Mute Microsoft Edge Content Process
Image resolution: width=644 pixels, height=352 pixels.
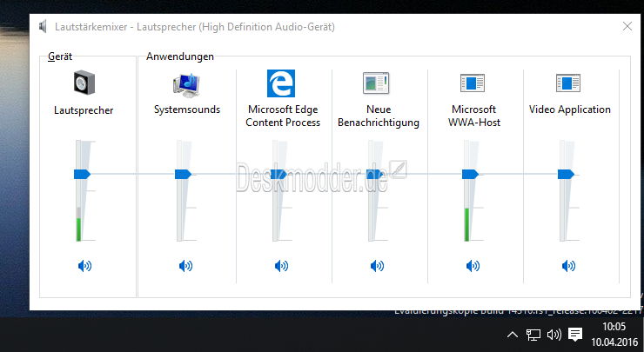click(x=281, y=266)
